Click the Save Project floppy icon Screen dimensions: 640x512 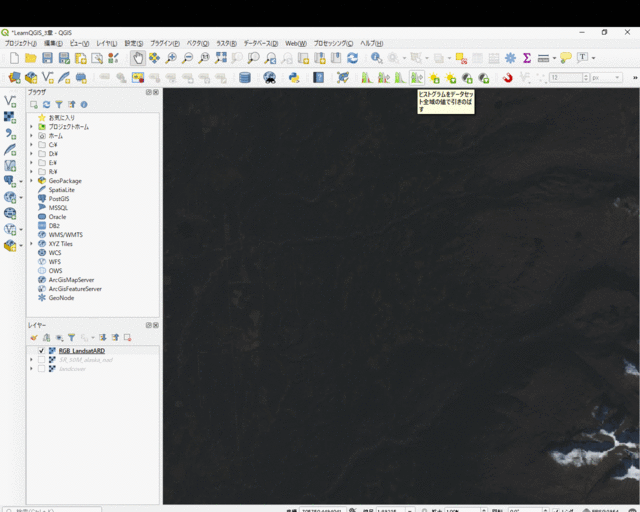(x=47, y=59)
